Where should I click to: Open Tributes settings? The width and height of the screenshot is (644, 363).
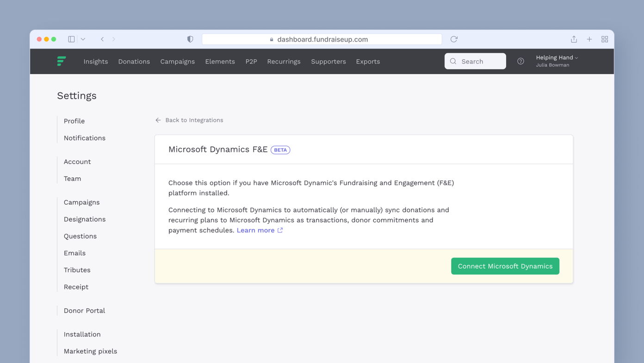click(77, 270)
